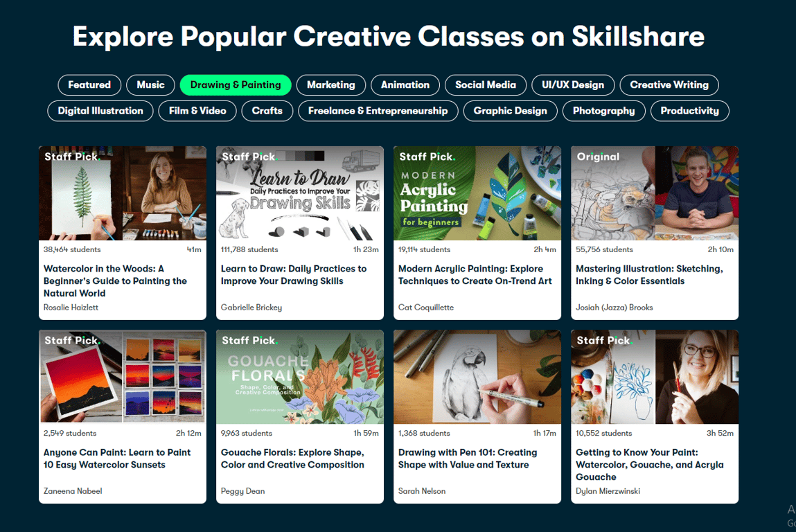
Task: Click the 55,756 students count
Action: (x=604, y=249)
